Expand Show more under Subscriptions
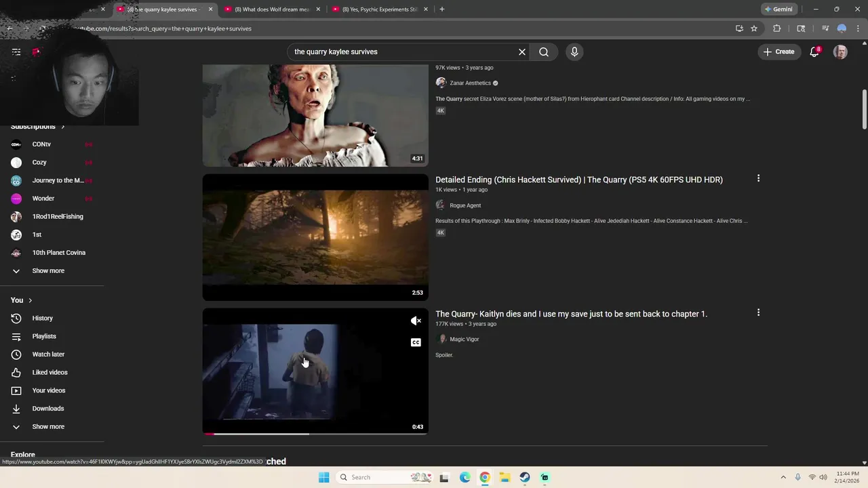Screen dimensions: 868x488 [47, 271]
